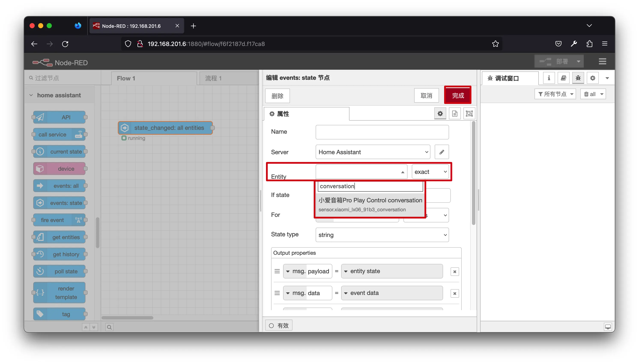The image size is (639, 364).
Task: Toggle the node 有效 enabled state
Action: click(x=279, y=326)
